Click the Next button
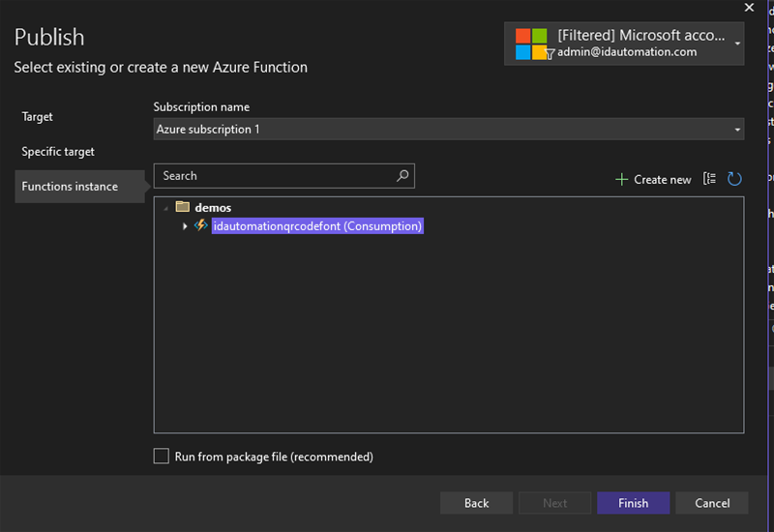The image size is (774, 532). 554,503
